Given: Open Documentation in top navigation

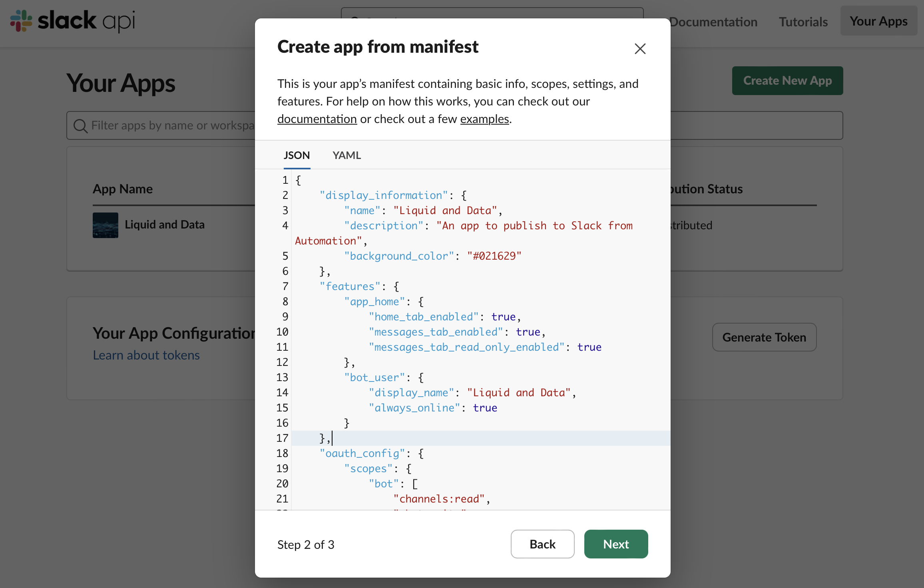Looking at the screenshot, I should pos(713,22).
